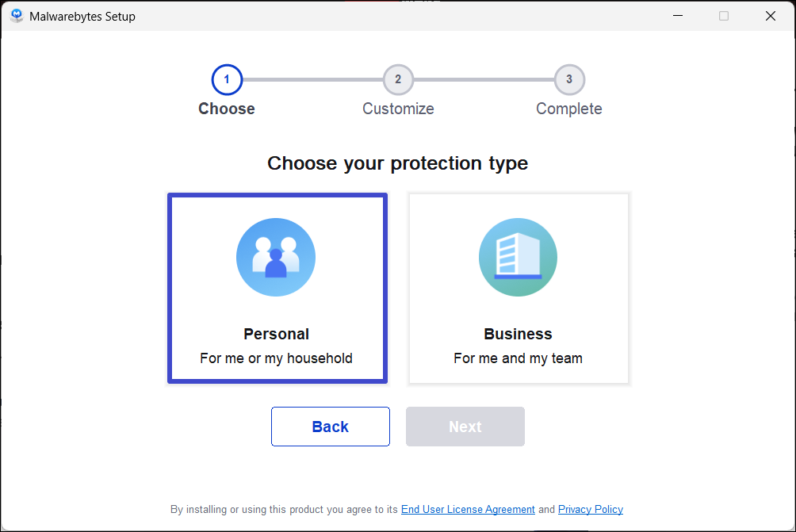The image size is (796, 532).
Task: Open the Privacy Policy link
Action: [x=591, y=510]
